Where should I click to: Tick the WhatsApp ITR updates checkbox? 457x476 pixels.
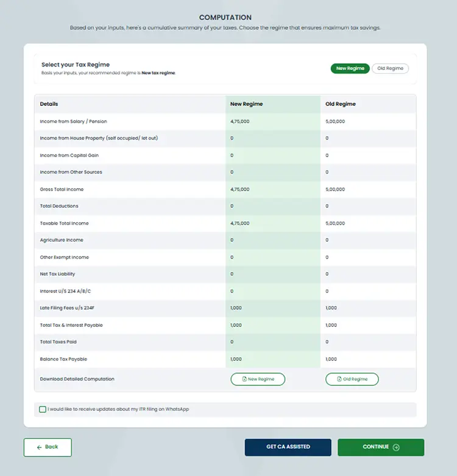pos(43,409)
